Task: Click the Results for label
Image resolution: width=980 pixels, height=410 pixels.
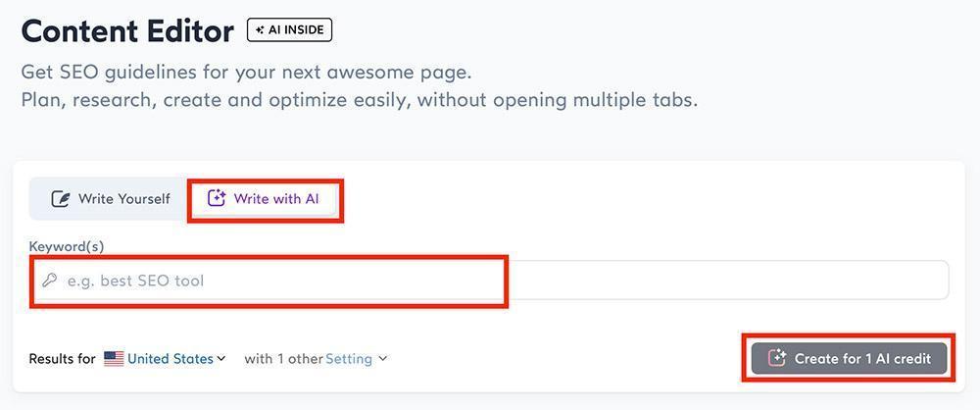Action: pos(62,359)
